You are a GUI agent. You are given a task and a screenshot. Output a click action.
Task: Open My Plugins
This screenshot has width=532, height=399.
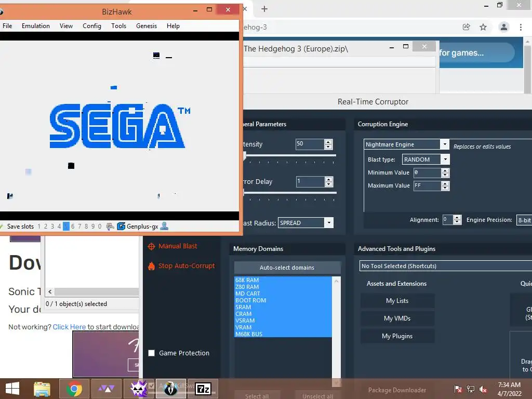pos(397,336)
